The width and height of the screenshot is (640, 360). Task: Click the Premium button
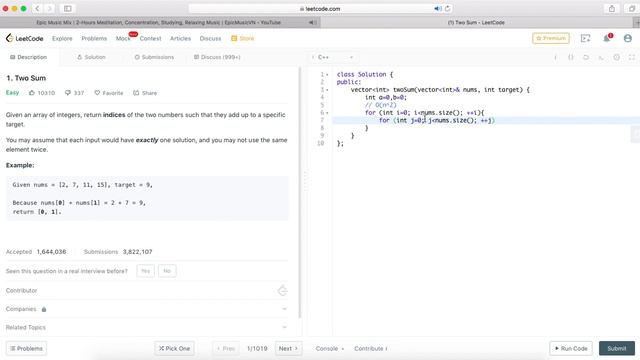[551, 38]
